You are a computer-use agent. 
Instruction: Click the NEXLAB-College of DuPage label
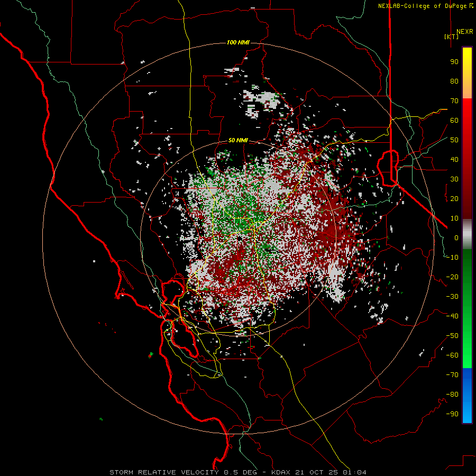coord(422,6)
